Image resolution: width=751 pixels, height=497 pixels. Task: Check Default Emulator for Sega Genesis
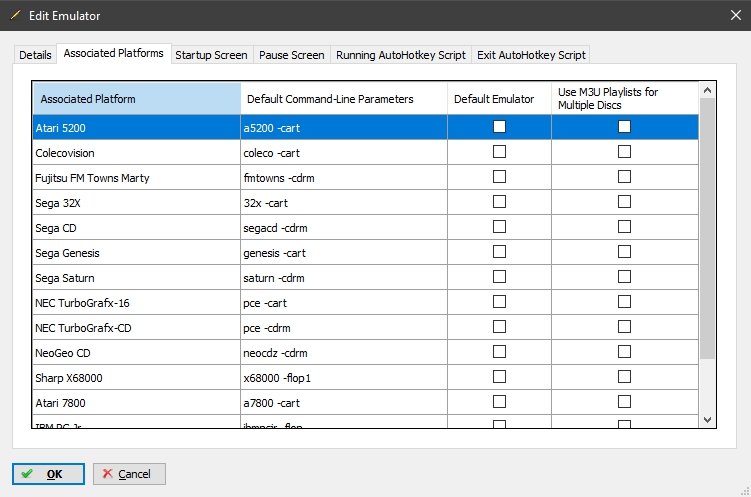(x=499, y=252)
